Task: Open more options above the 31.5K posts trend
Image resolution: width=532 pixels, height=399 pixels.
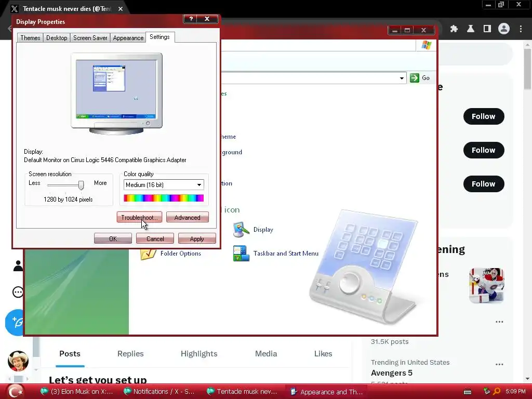Action: click(499, 322)
